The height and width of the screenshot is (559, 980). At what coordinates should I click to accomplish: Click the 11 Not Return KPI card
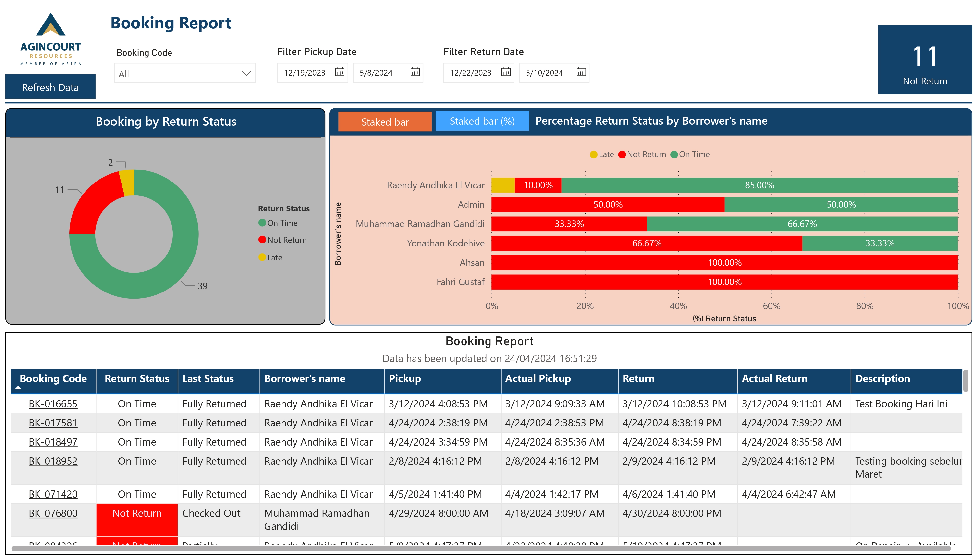click(x=925, y=60)
